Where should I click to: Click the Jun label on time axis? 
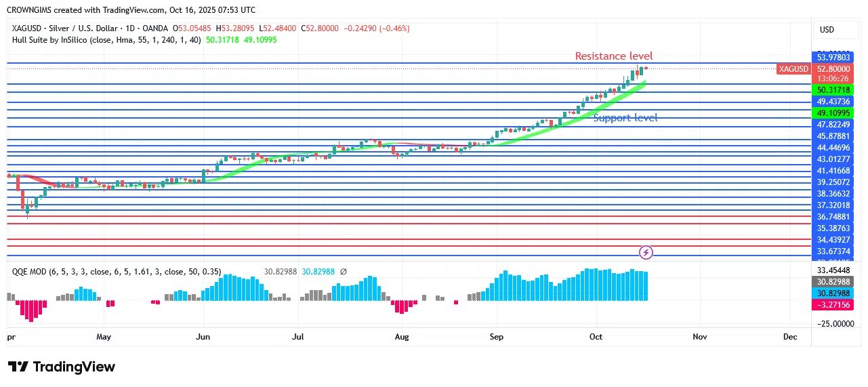[203, 337]
